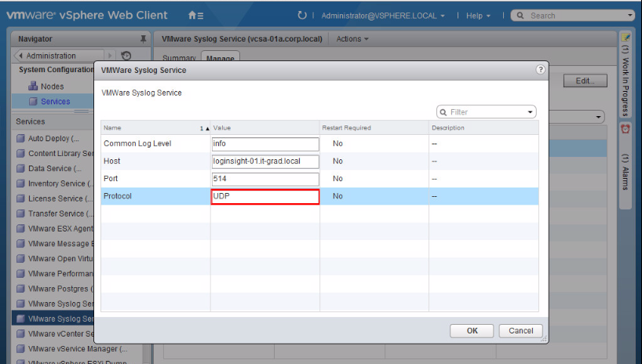Viewport: 642px width, 364px height.
Task: Click the refresh icon in top bar
Action: [x=302, y=16]
